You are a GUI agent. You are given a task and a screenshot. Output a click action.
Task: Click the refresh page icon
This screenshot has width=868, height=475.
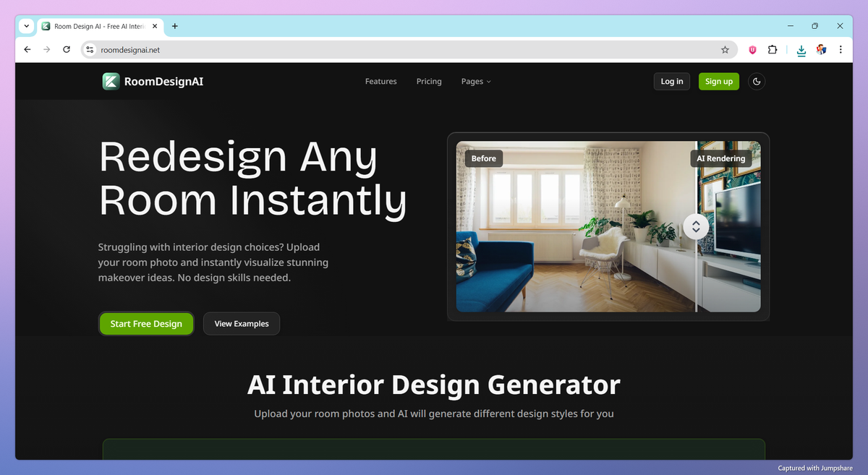(66, 49)
